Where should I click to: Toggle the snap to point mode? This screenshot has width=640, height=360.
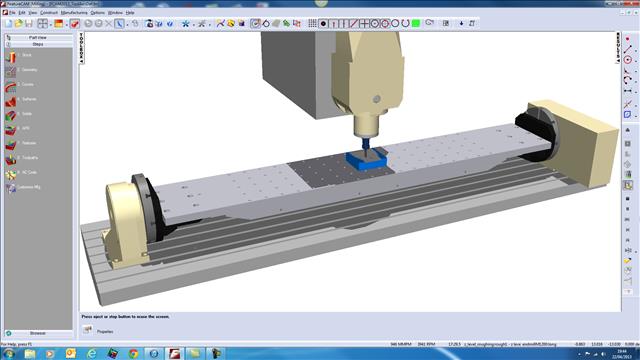pyautogui.click(x=323, y=24)
